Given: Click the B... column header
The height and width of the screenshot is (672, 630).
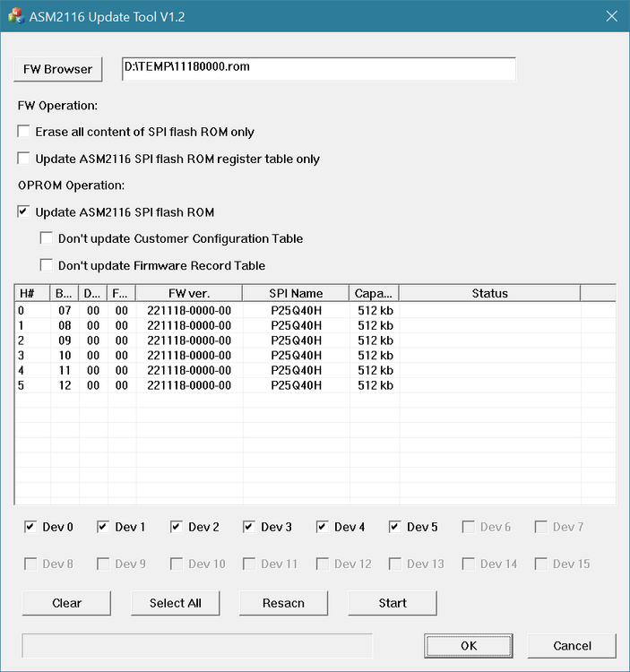Looking at the screenshot, I should point(64,293).
